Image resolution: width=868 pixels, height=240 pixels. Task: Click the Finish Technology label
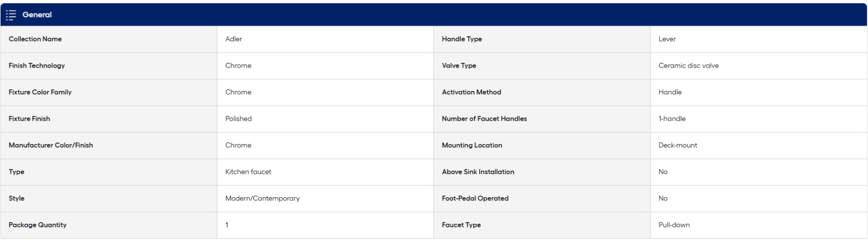click(x=37, y=66)
